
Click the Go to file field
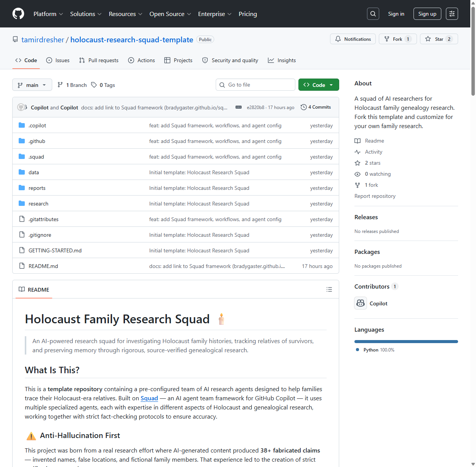[x=255, y=85]
